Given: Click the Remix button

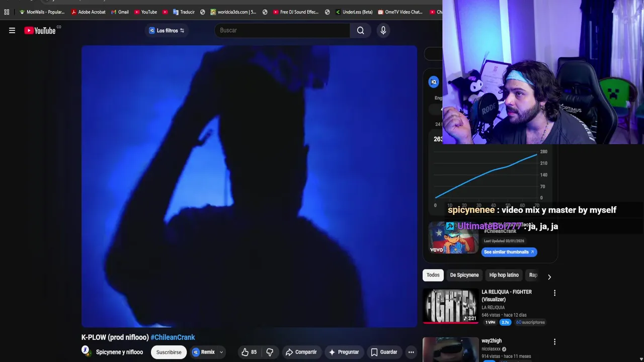Looking at the screenshot, I should tap(203, 352).
